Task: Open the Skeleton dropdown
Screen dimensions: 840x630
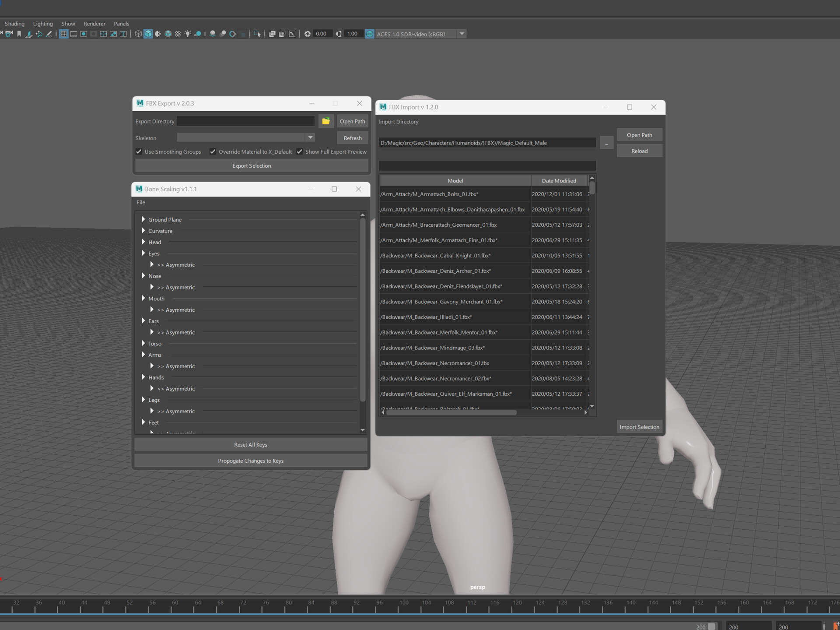Action: tap(310, 137)
